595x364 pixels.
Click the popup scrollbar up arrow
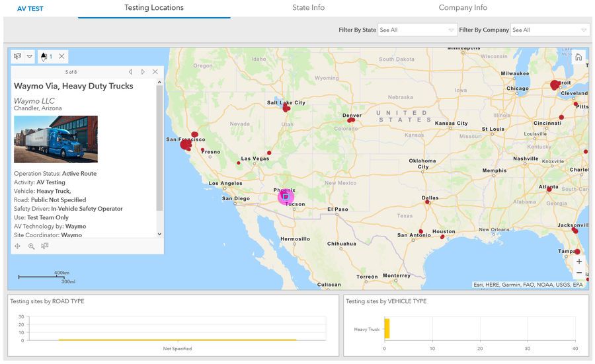point(159,82)
